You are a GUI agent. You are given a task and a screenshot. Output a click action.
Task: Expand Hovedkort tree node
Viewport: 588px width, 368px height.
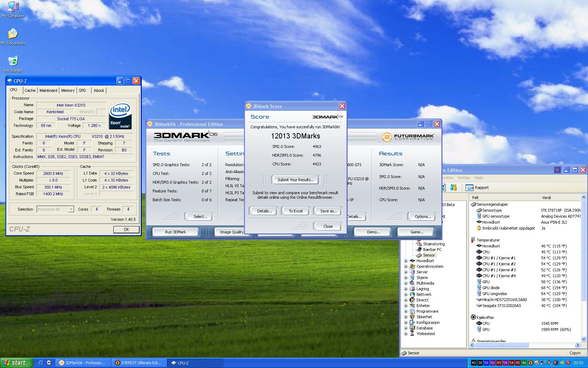click(406, 261)
